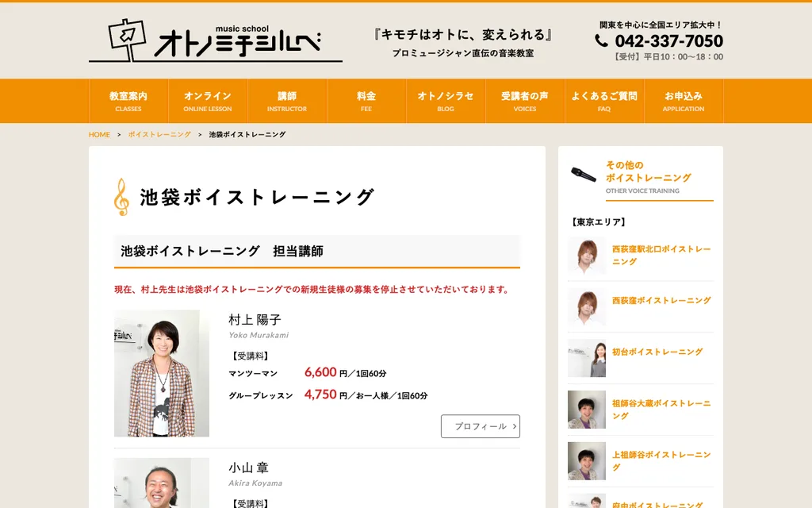This screenshot has width=812, height=508.
Task: Click the treble clef icon beside 池袋ボイストレーニング heading
Action: pos(121,197)
